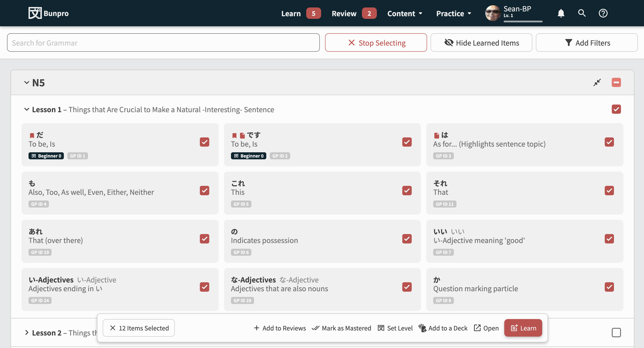Open the help question mark icon
Image resolution: width=644 pixels, height=348 pixels.
(x=603, y=13)
